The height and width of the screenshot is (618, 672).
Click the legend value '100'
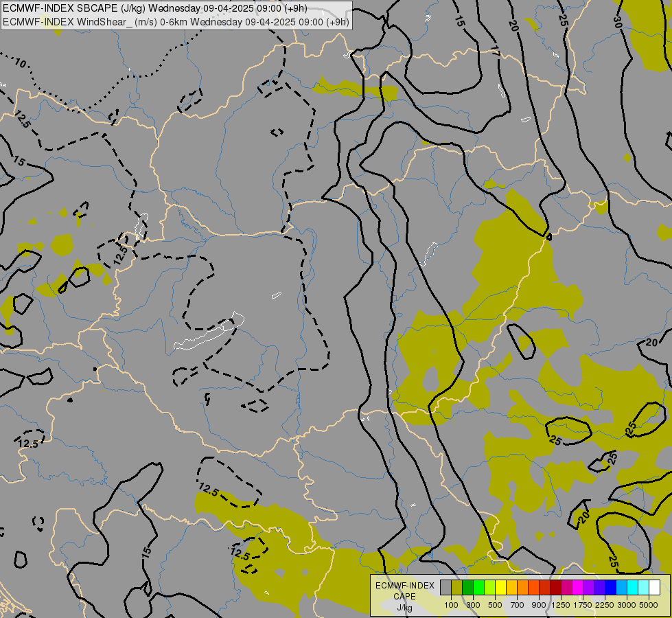pyautogui.click(x=451, y=605)
